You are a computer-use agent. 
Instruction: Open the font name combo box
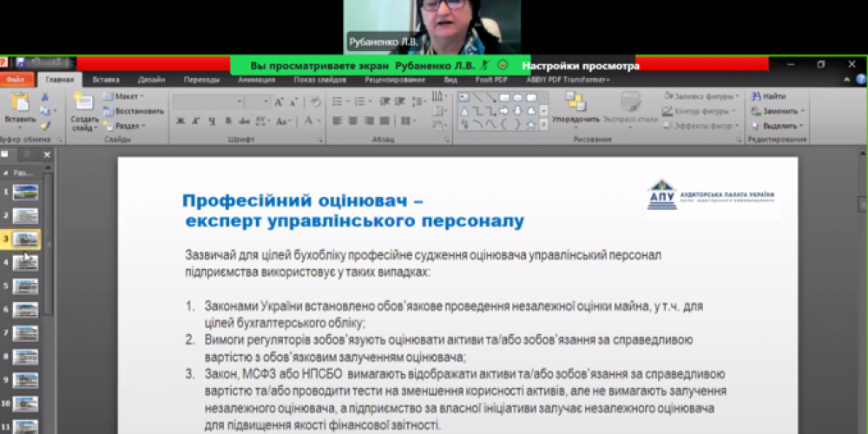pyautogui.click(x=208, y=102)
